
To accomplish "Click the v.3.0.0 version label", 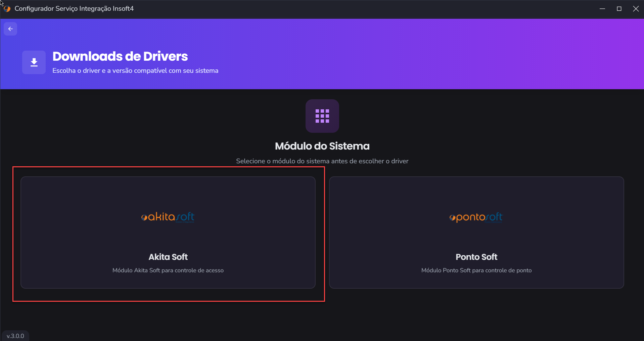I will pyautogui.click(x=15, y=336).
